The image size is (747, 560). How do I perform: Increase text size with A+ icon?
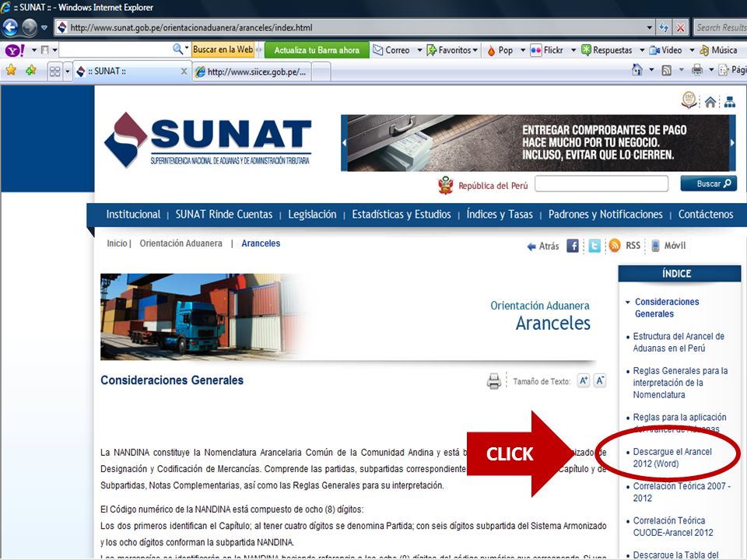pyautogui.click(x=584, y=380)
